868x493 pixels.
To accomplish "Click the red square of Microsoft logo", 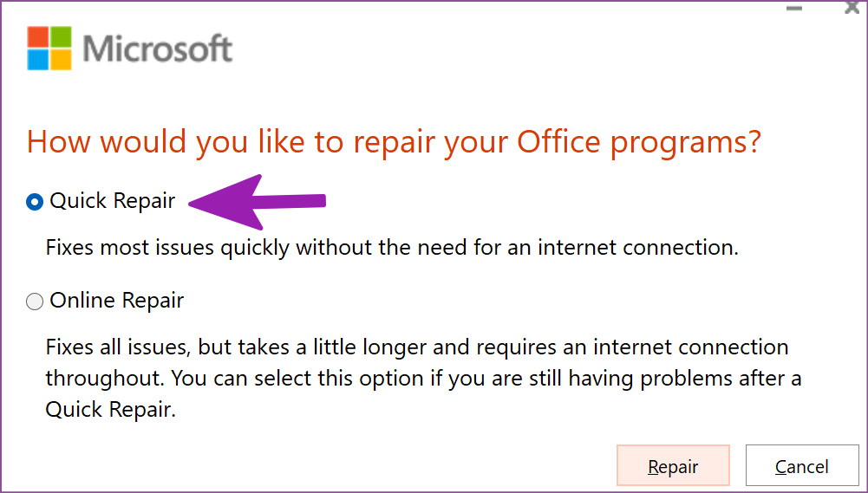I will coord(37,36).
